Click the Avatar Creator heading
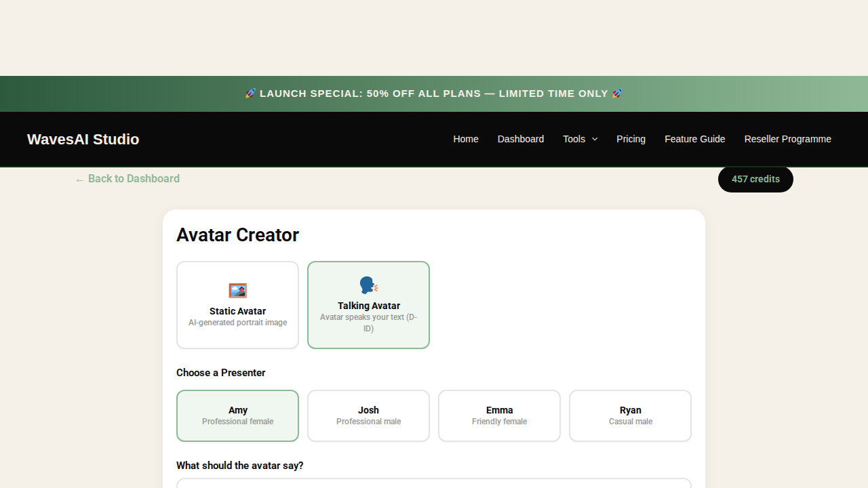The width and height of the screenshot is (868, 488). [237, 235]
